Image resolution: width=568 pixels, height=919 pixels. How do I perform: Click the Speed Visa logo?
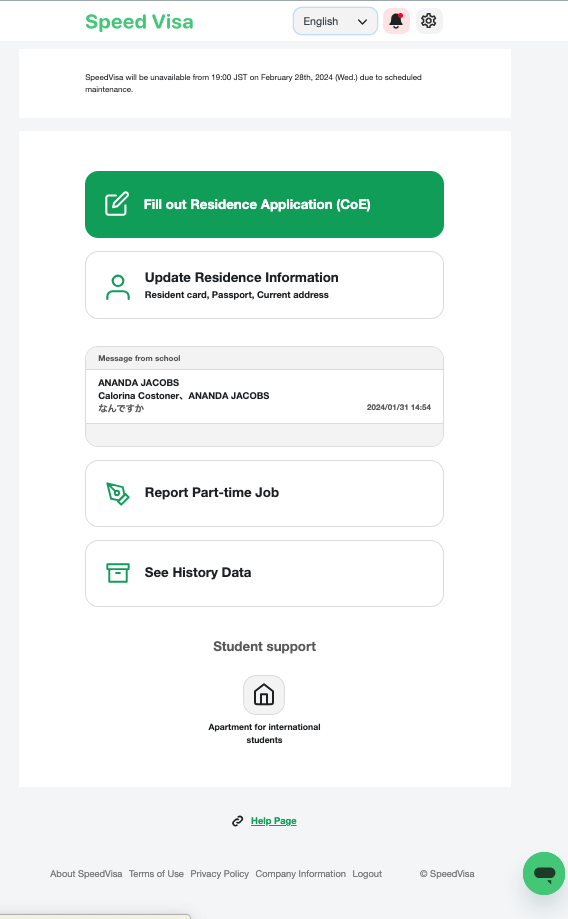[139, 22]
